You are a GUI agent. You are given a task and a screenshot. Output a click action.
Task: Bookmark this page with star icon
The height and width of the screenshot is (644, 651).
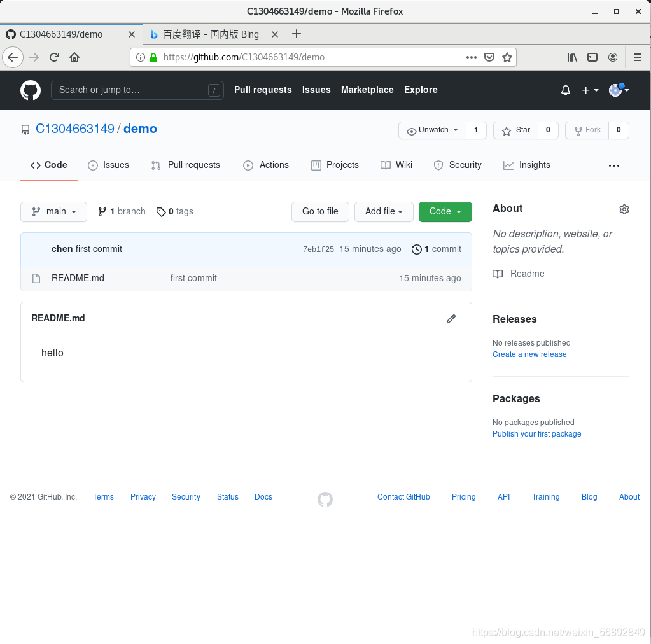[x=507, y=57]
